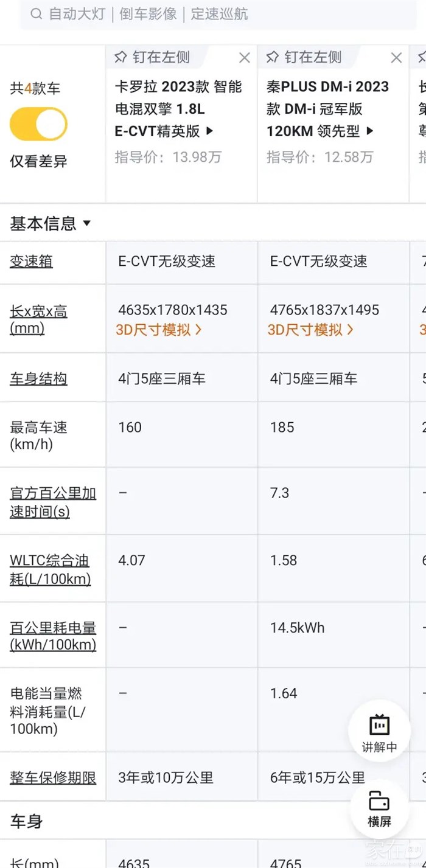
Task: Open the 官方百公里加速时间 term explanation
Action: (x=53, y=502)
